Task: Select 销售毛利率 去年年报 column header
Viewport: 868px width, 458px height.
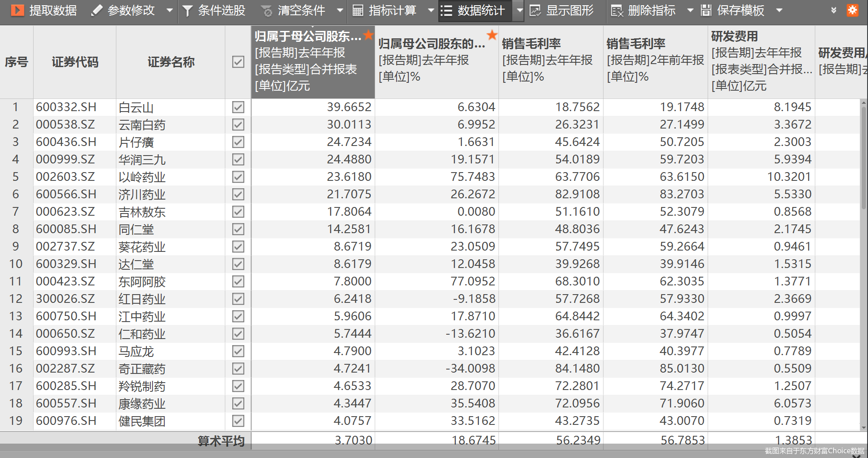Action: click(551, 62)
